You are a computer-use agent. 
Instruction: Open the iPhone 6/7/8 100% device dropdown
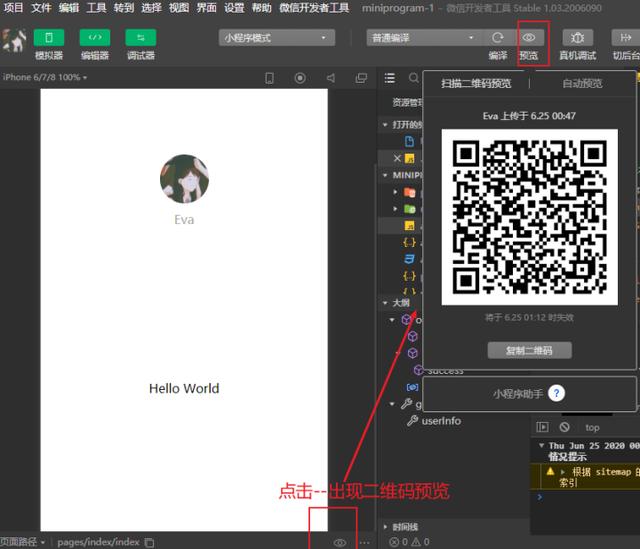point(45,77)
